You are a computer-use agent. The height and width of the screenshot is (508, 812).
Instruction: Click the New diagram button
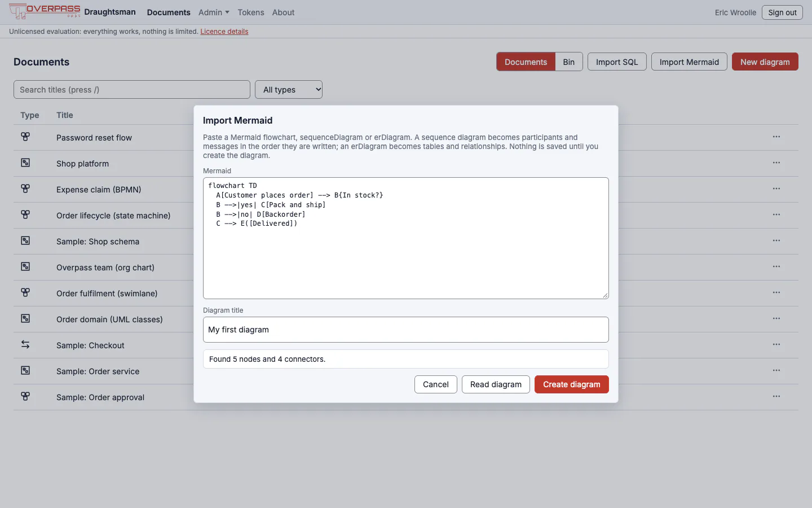click(765, 62)
